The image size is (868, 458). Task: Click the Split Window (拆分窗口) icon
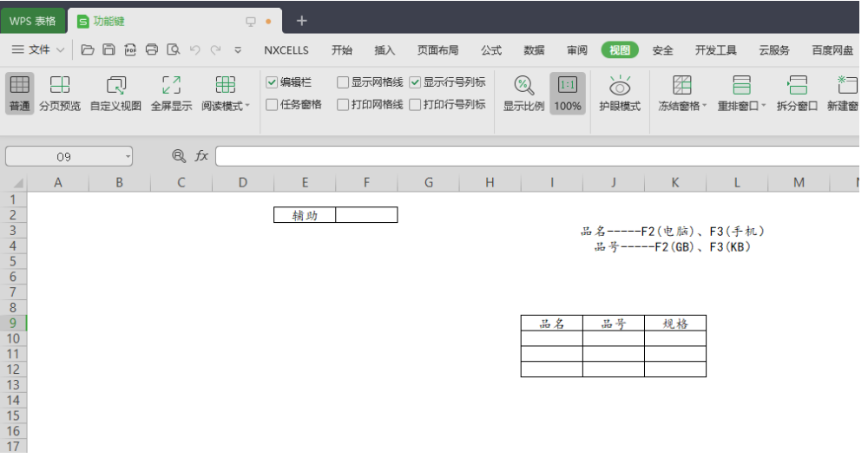[x=797, y=93]
